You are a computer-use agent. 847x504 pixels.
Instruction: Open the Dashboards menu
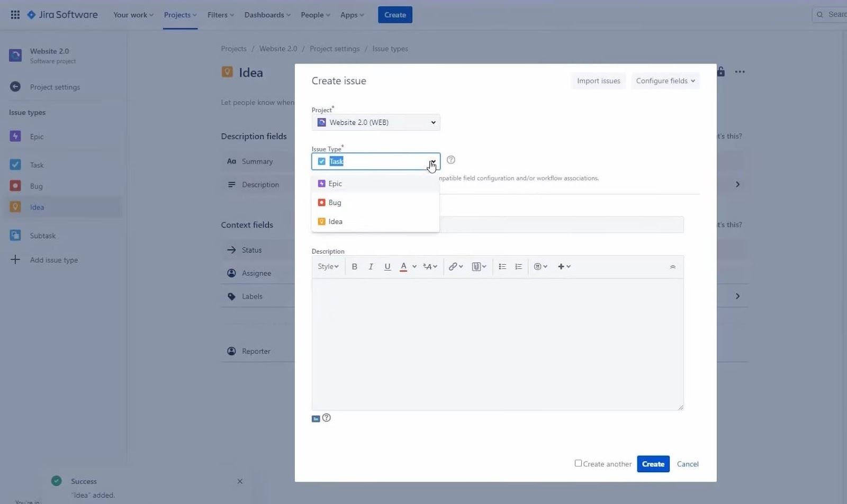[267, 15]
